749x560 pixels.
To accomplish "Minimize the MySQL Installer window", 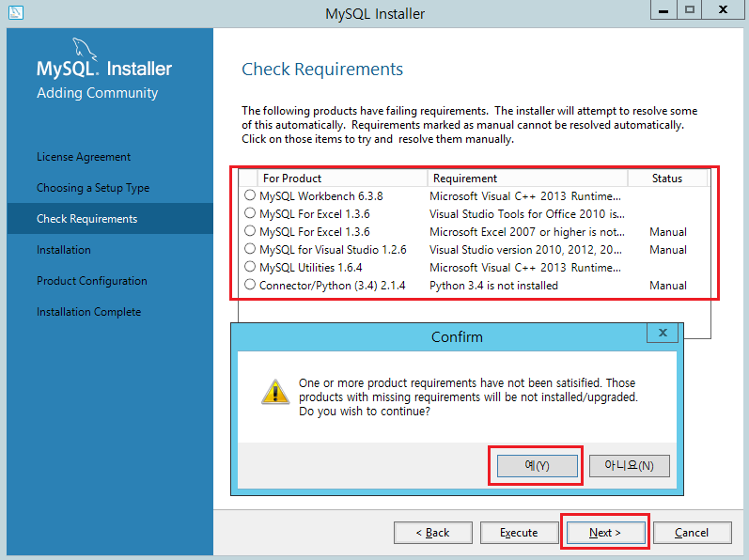I will tap(663, 10).
